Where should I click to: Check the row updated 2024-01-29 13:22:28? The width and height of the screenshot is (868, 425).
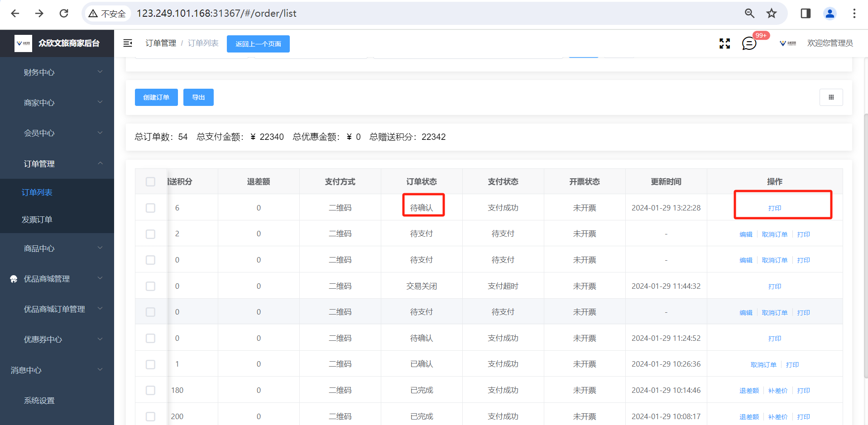coord(150,208)
